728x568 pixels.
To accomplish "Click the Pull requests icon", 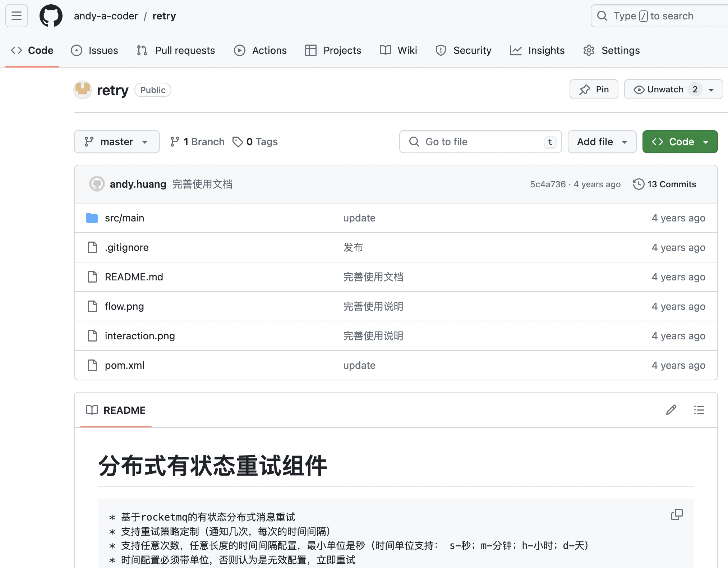I will tap(142, 50).
